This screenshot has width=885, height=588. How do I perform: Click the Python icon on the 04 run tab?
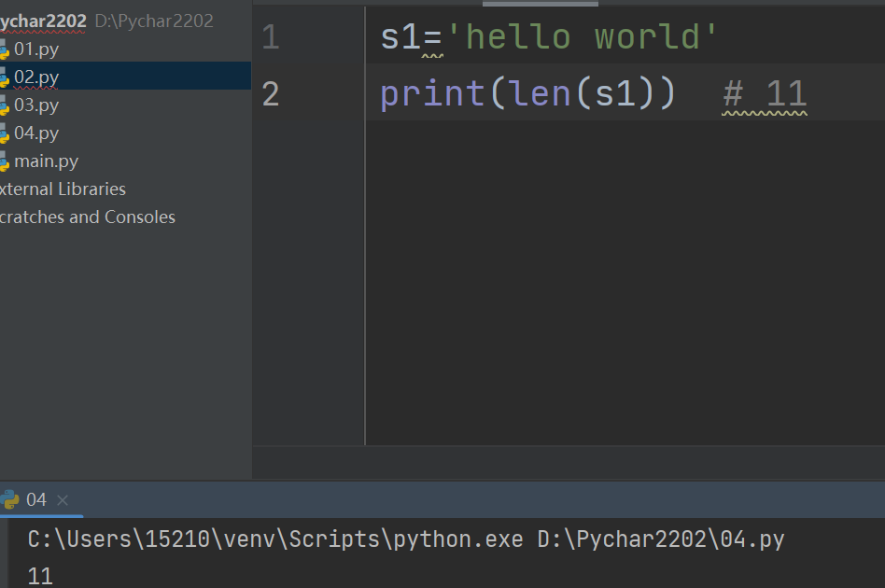[x=10, y=500]
